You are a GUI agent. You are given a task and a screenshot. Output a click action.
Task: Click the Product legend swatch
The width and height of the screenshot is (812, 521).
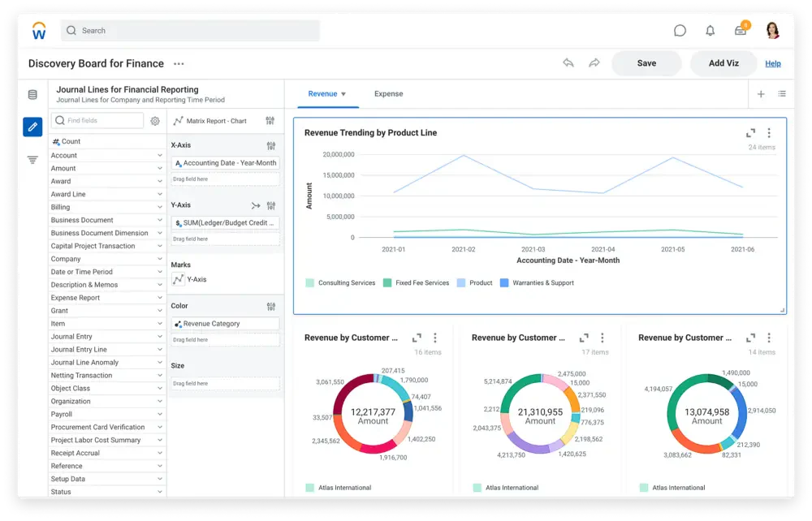[x=461, y=283]
